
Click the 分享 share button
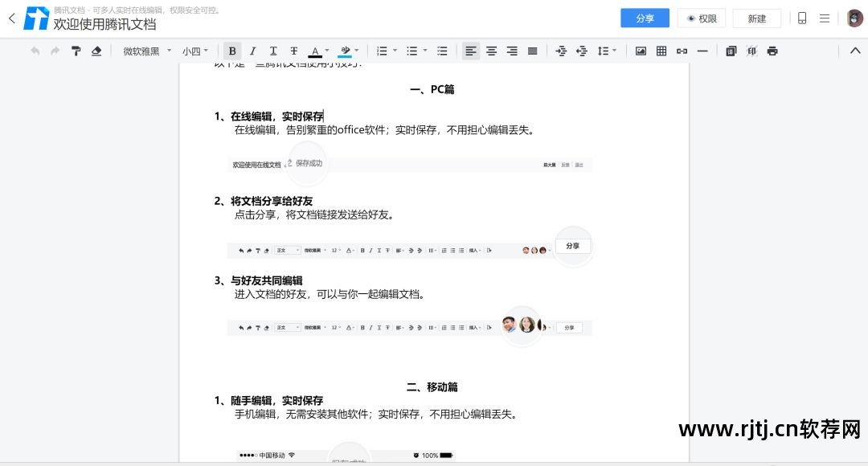[645, 17]
